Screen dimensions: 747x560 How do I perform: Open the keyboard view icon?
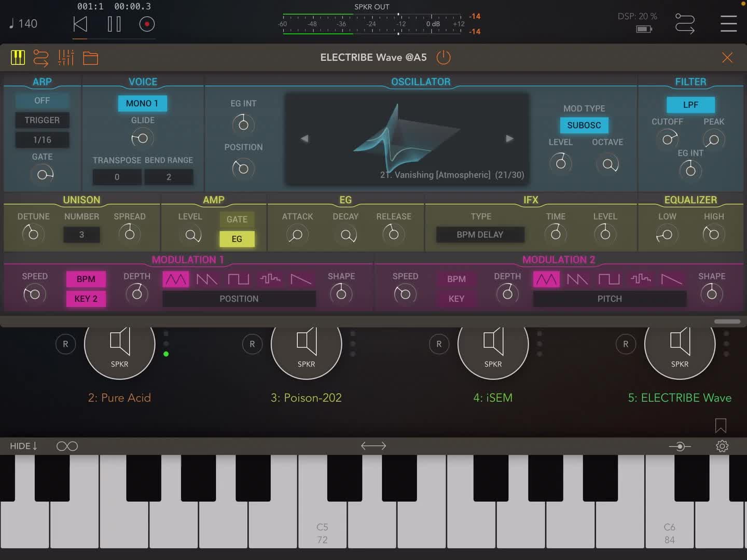coord(18,58)
